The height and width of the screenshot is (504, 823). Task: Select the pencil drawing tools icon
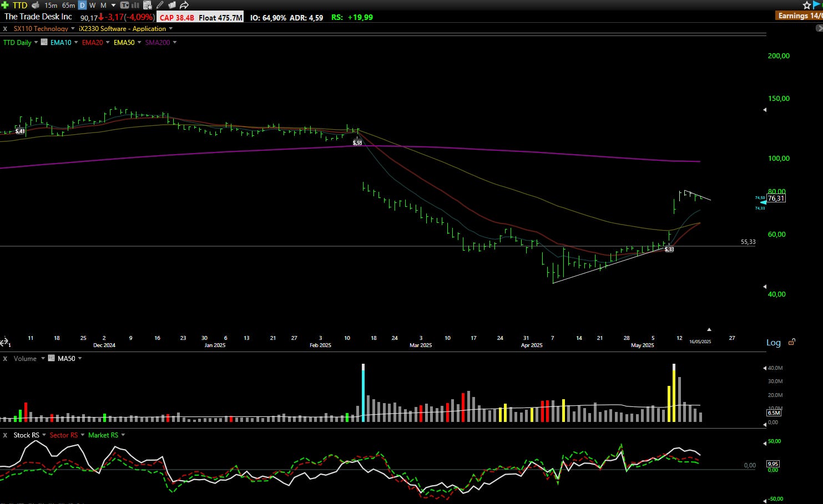pos(160,5)
